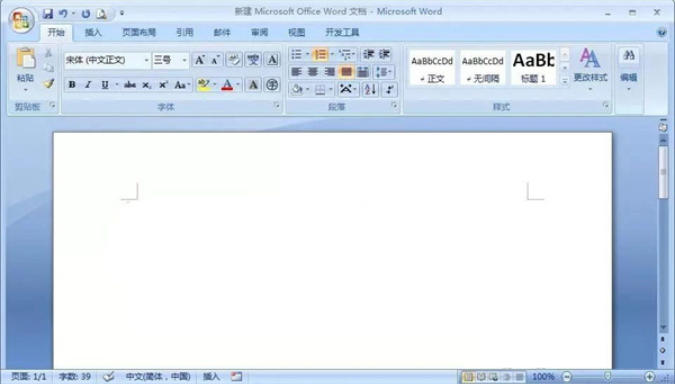
Task: Apply the 标题 1 style
Action: [533, 68]
